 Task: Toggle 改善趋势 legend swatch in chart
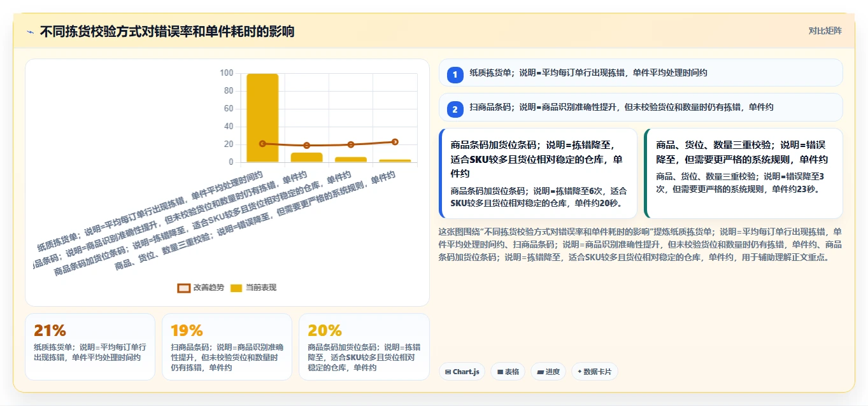click(x=183, y=288)
